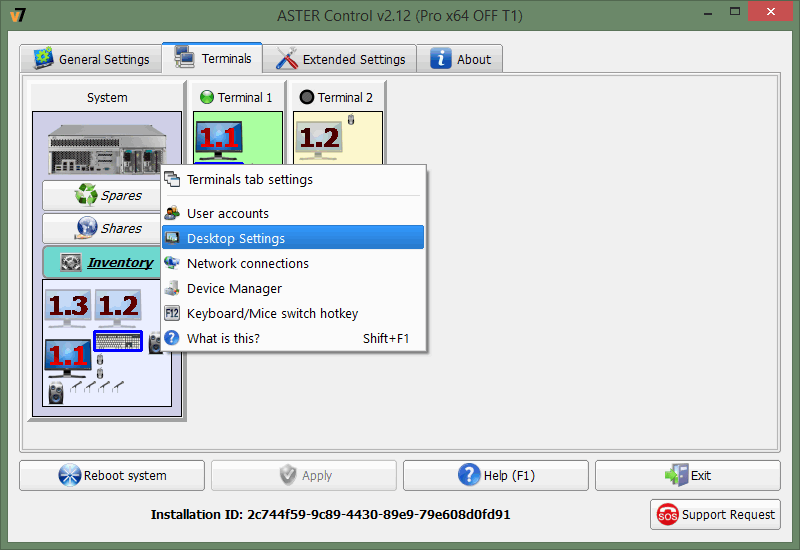
Task: Go to the About tab
Action: (x=460, y=59)
